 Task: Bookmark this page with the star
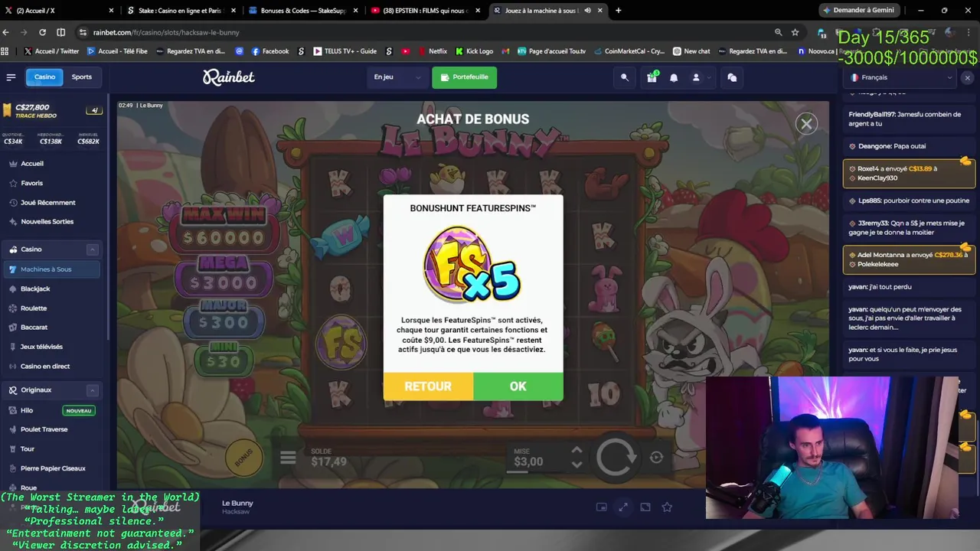pos(795,32)
